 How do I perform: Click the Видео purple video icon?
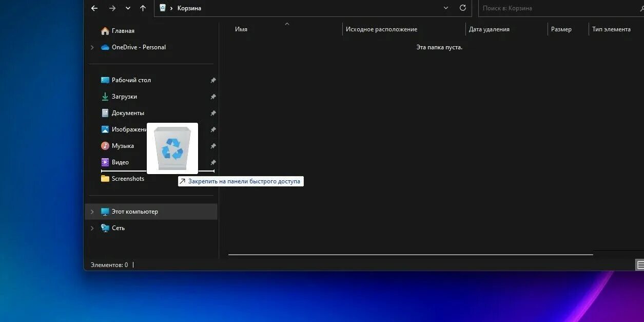(x=105, y=162)
